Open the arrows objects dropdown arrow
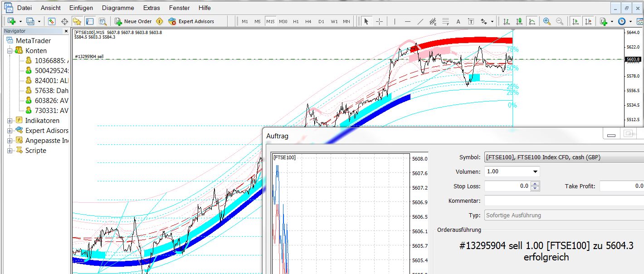Screen dimensions: 644x274 click(492, 21)
